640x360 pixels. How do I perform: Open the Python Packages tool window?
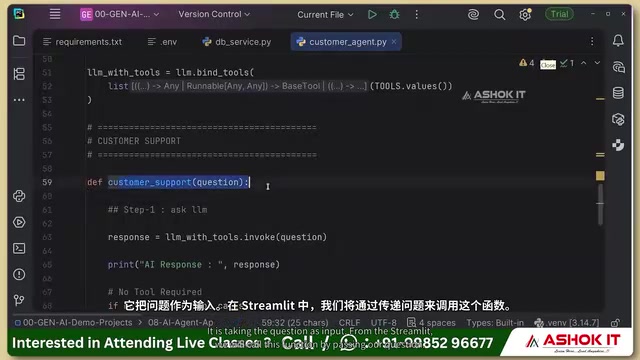pos(618,119)
